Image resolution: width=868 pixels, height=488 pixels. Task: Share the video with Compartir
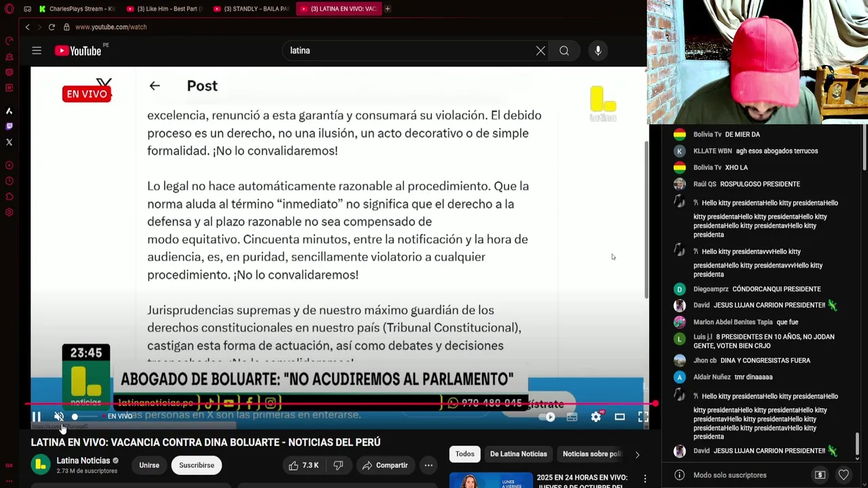(385, 466)
